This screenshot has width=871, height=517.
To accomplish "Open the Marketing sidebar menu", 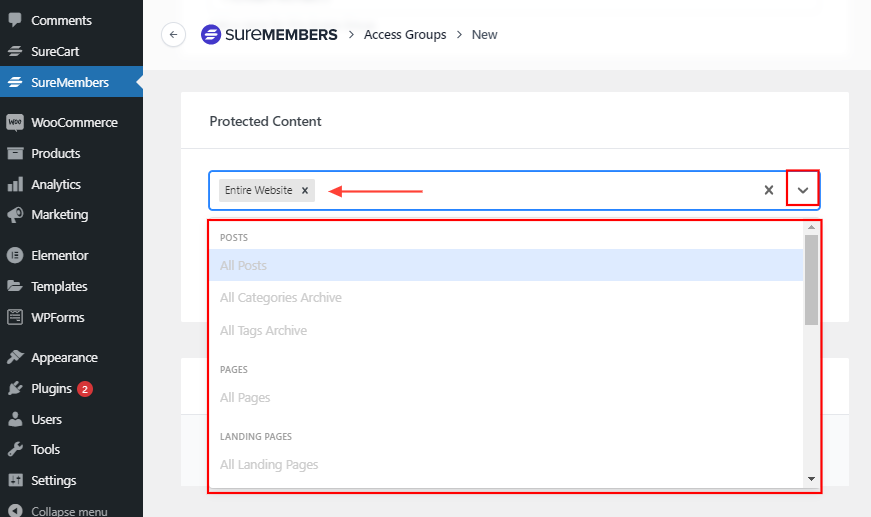I will [x=59, y=214].
